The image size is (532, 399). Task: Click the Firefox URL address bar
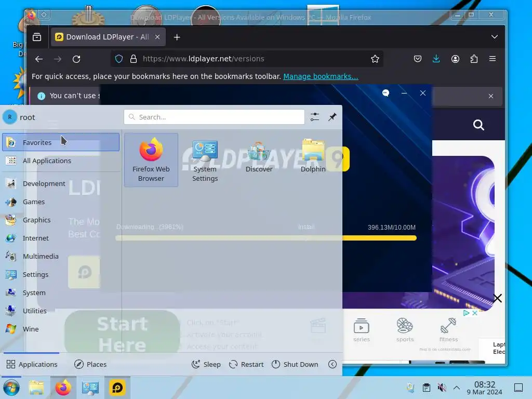click(247, 59)
